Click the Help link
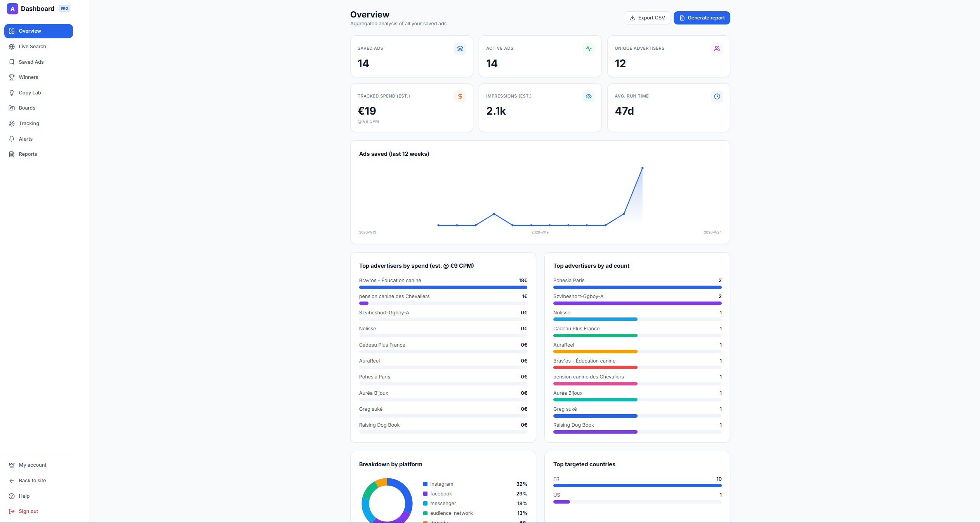Image resolution: width=980 pixels, height=523 pixels. [38, 496]
